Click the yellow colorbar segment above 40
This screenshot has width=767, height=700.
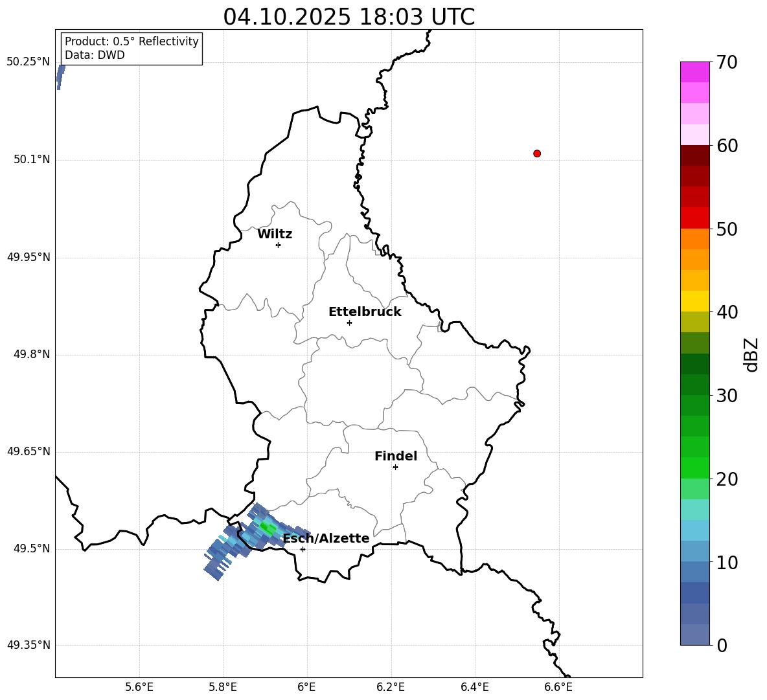[694, 301]
